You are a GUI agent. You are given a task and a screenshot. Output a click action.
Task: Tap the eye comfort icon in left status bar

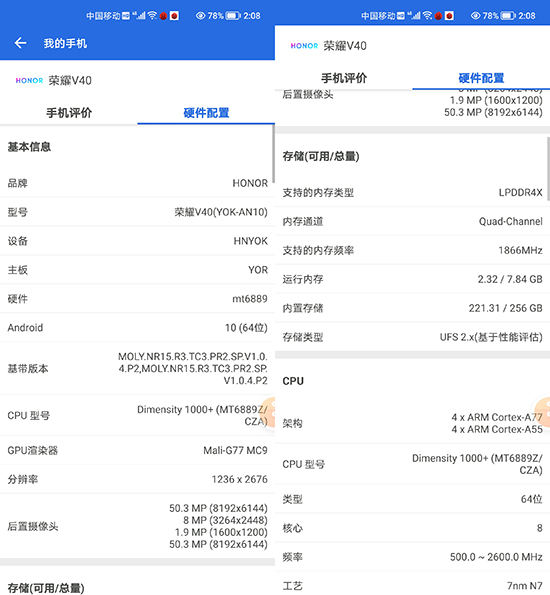coord(200,16)
